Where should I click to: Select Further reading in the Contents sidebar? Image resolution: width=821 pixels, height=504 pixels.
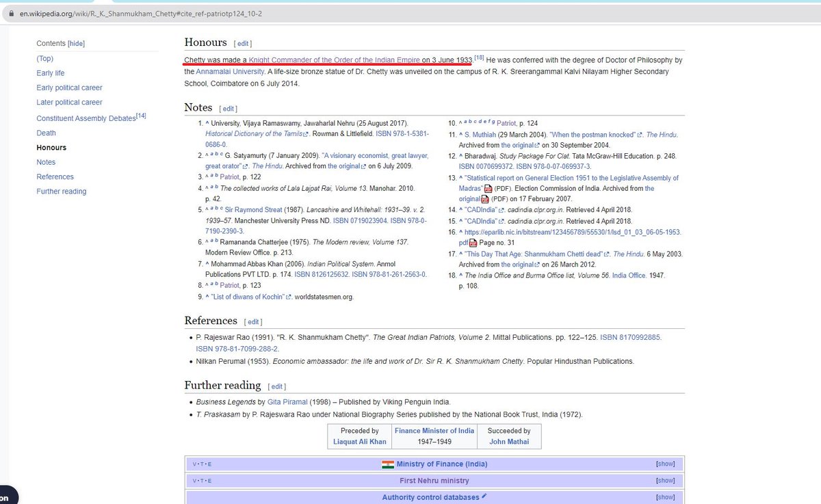(62, 191)
